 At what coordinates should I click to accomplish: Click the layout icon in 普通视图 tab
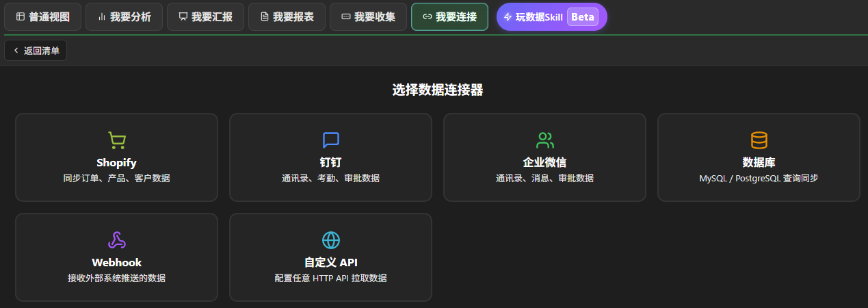click(x=20, y=17)
